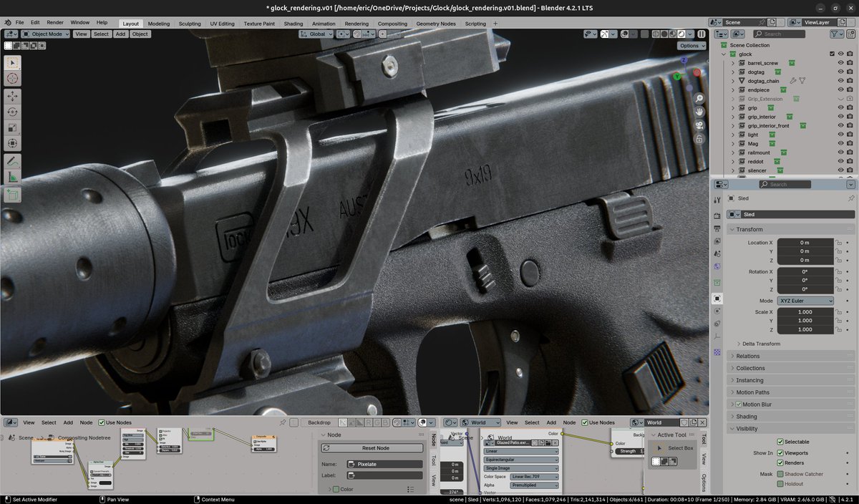Activate the Rotate tool

point(13,112)
